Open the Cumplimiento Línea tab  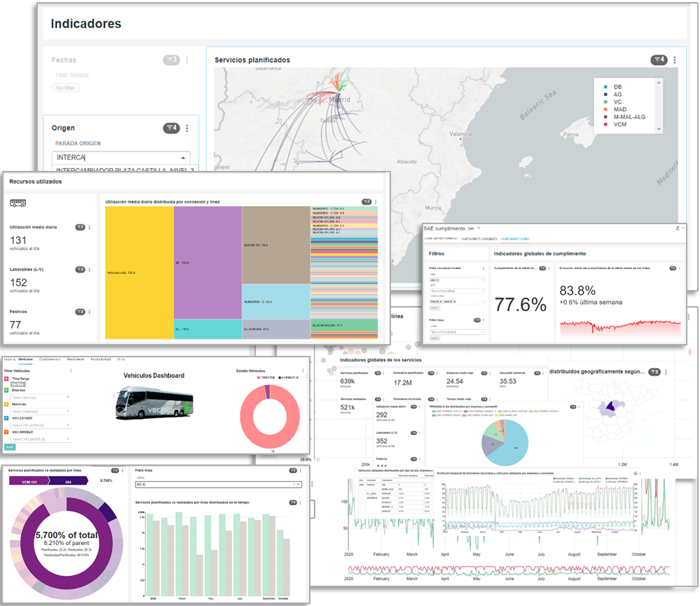coord(515,239)
